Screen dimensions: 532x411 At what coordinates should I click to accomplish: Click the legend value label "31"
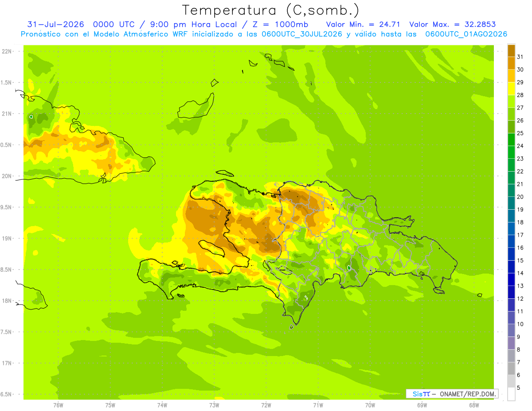[x=520, y=57]
